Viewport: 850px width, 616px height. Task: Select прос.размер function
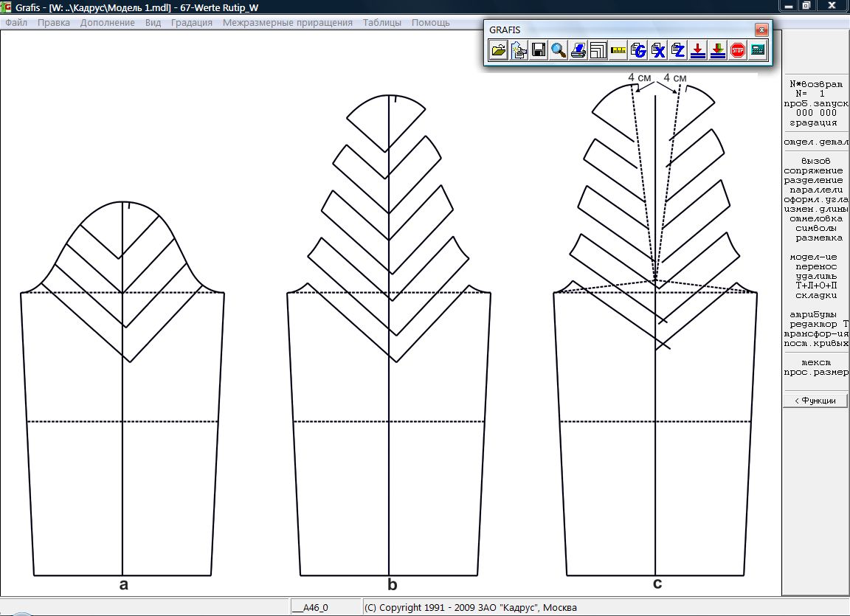click(816, 373)
